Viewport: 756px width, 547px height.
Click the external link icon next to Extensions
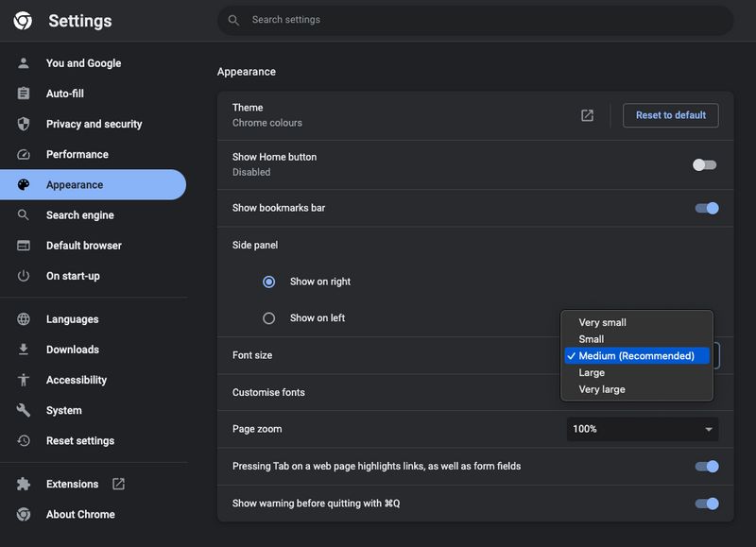pos(119,484)
